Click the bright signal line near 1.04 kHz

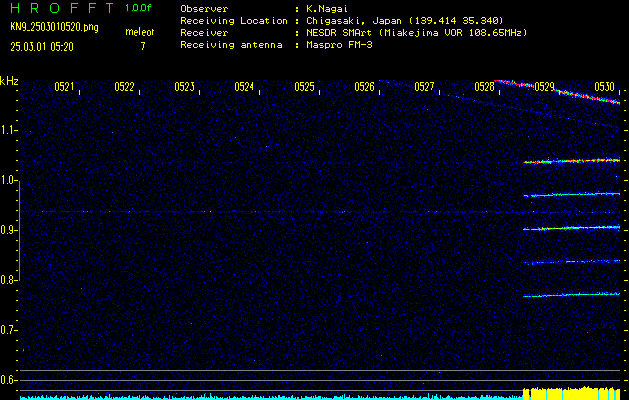pos(572,161)
